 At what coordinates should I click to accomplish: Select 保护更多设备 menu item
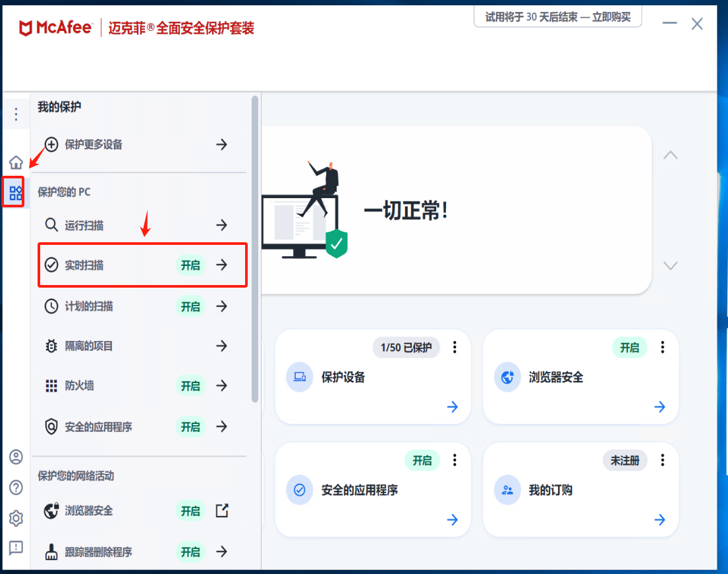(x=141, y=144)
